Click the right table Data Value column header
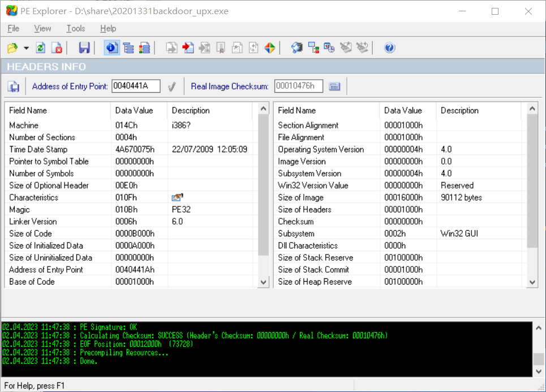Screen dimensions: 546x392 pos(408,110)
